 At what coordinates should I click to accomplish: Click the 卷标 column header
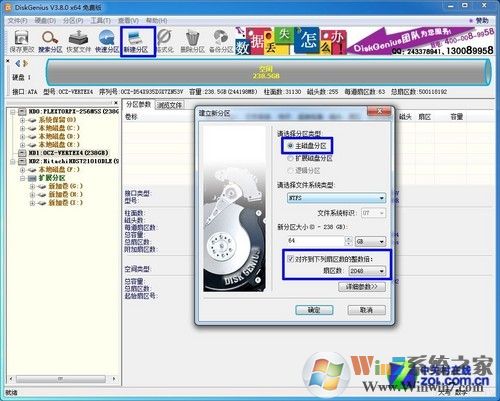pyautogui.click(x=131, y=117)
